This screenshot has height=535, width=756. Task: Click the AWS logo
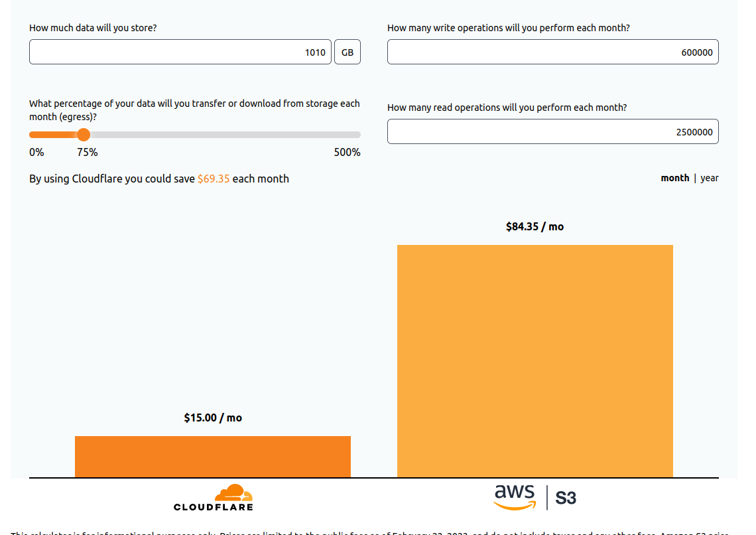[515, 497]
